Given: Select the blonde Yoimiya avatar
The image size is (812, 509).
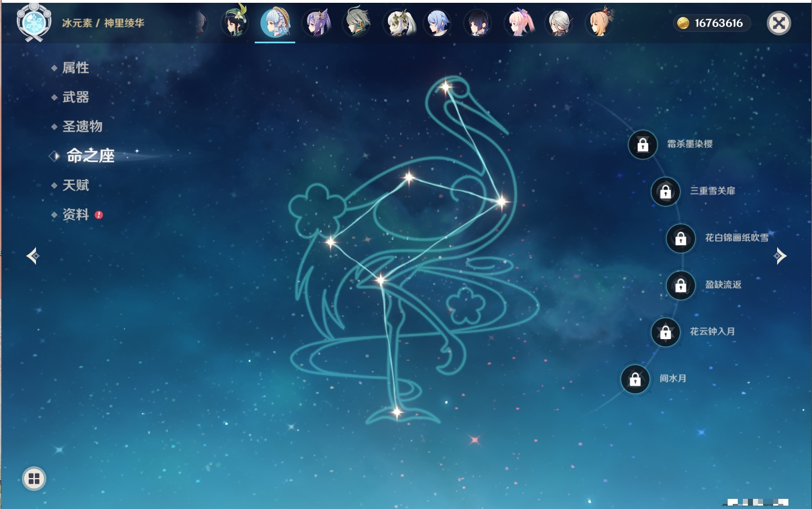Looking at the screenshot, I should click(599, 23).
